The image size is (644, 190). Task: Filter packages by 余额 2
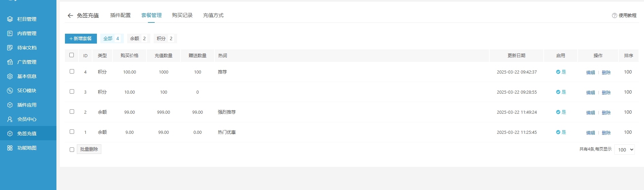[138, 38]
